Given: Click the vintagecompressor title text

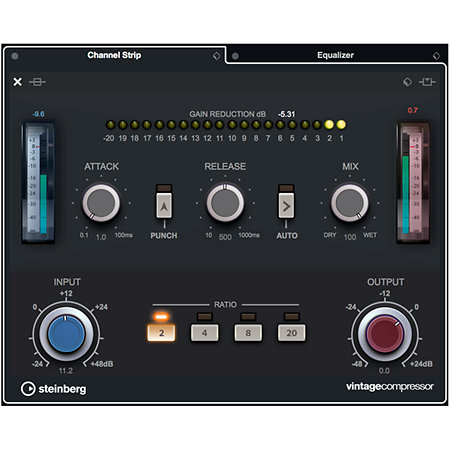Looking at the screenshot, I should pos(390,387).
